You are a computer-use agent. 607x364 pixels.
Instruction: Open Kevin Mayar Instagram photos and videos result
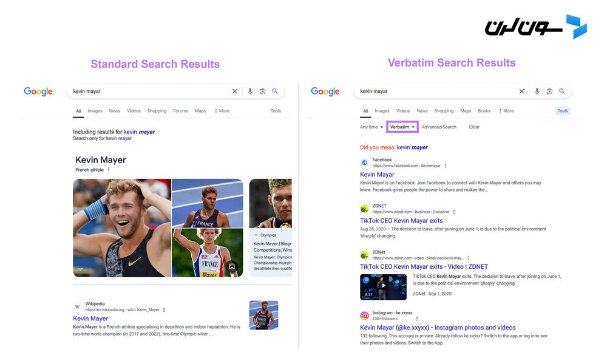438,328
